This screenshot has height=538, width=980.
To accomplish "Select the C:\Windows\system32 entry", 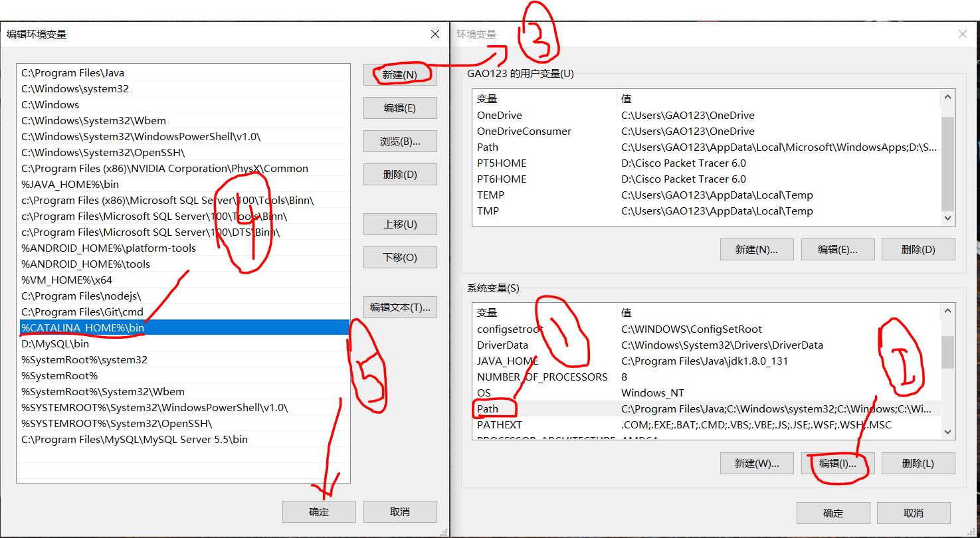I will click(x=184, y=88).
